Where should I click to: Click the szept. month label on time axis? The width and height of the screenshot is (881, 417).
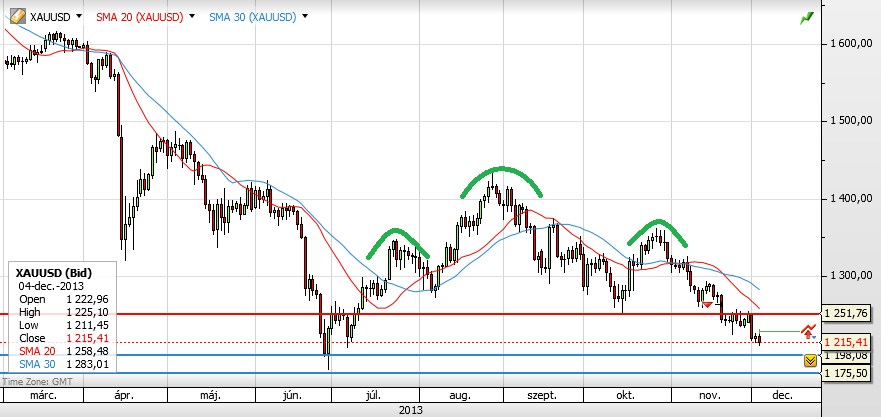coord(543,396)
